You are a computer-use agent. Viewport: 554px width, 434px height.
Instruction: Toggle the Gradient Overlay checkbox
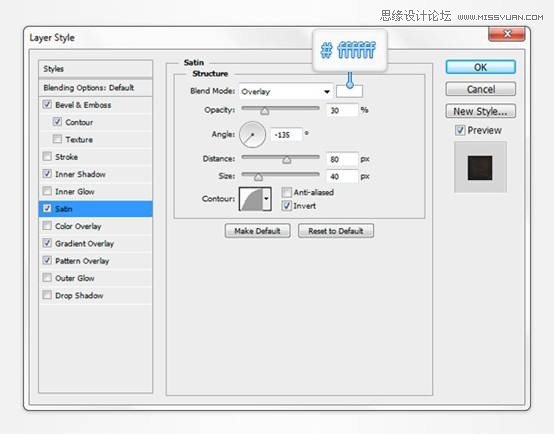(47, 243)
